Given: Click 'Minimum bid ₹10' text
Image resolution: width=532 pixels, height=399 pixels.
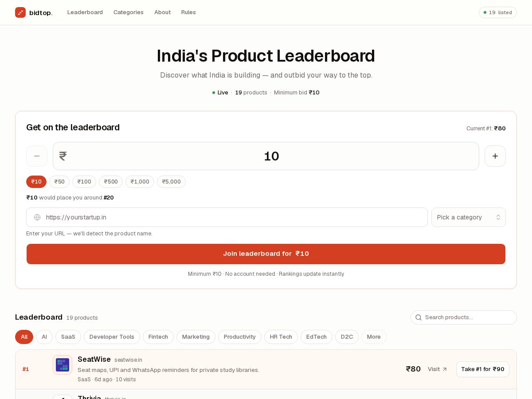Looking at the screenshot, I should coord(297,93).
